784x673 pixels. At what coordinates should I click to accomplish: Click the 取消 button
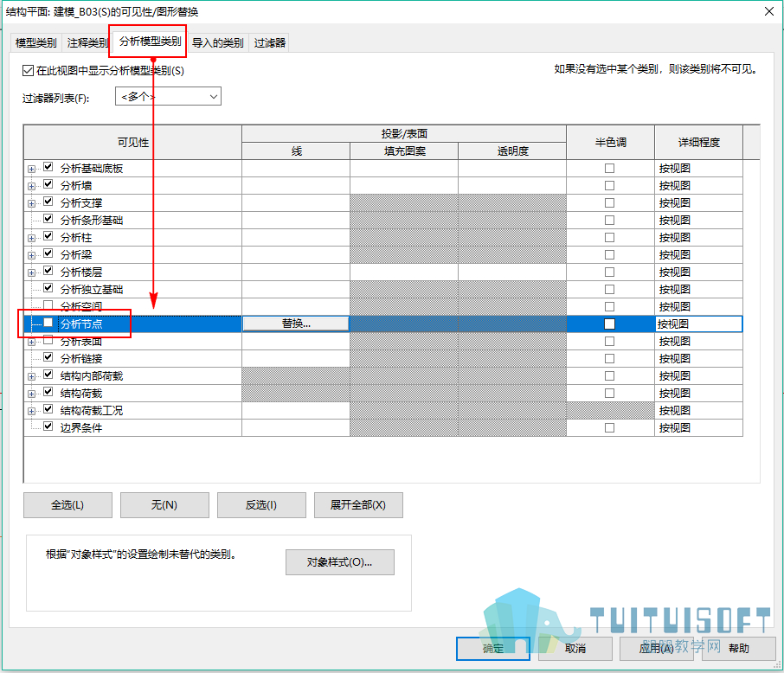coord(575,649)
